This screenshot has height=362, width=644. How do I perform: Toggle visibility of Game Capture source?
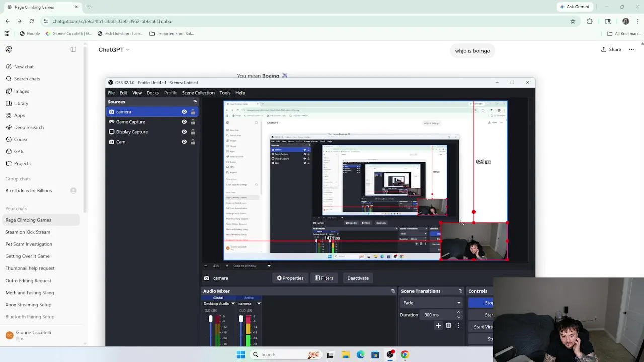tap(184, 122)
